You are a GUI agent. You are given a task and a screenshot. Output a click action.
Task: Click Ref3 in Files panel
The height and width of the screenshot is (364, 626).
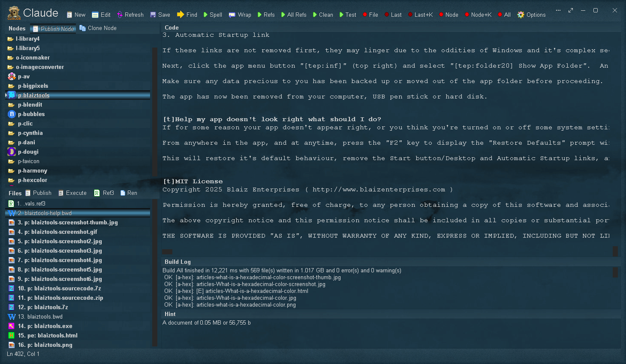click(x=104, y=193)
